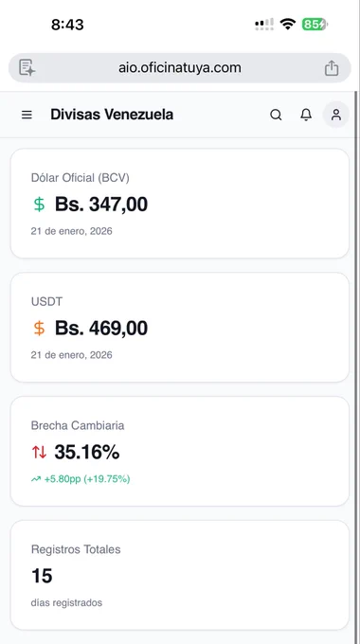The width and height of the screenshot is (360, 644).
Task: Open the user profile icon
Action: click(x=336, y=115)
